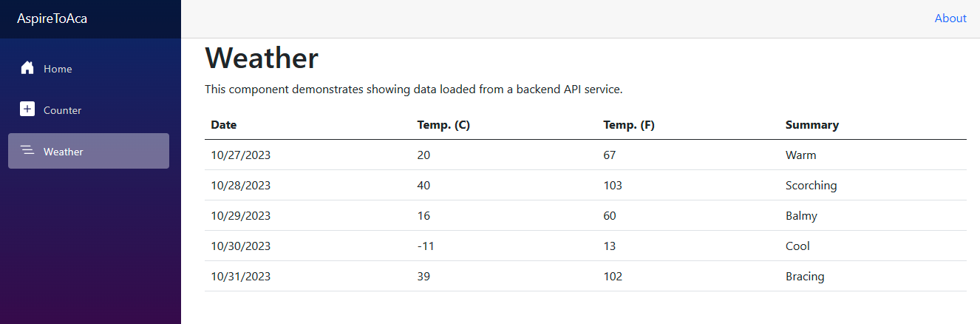
Task: Select the Weather nav entry
Action: pyautogui.click(x=89, y=151)
